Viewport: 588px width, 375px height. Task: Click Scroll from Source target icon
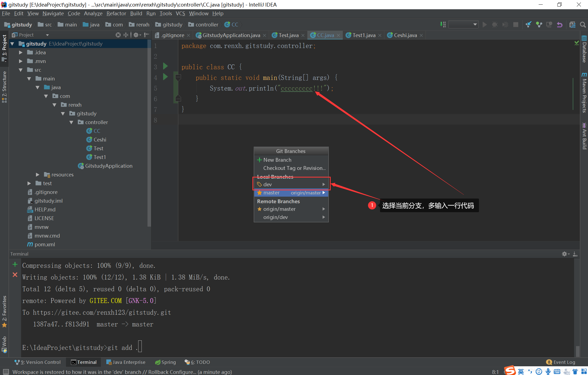pyautogui.click(x=118, y=35)
